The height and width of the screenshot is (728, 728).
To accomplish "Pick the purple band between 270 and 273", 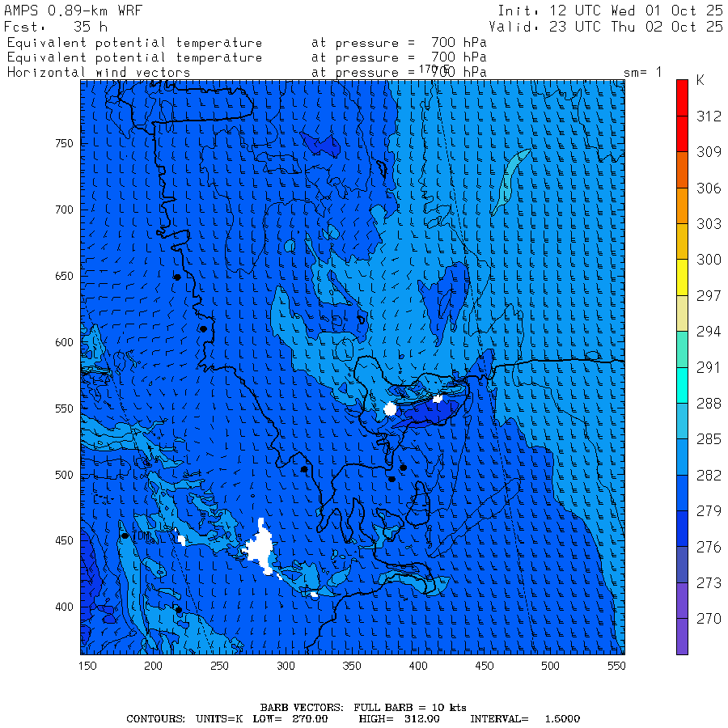I will [x=682, y=601].
